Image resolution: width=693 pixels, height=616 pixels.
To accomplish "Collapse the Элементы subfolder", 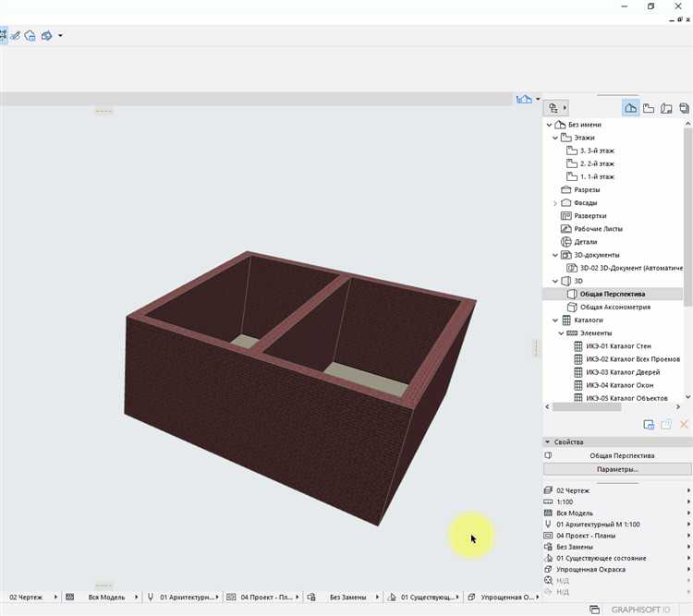I will point(561,333).
